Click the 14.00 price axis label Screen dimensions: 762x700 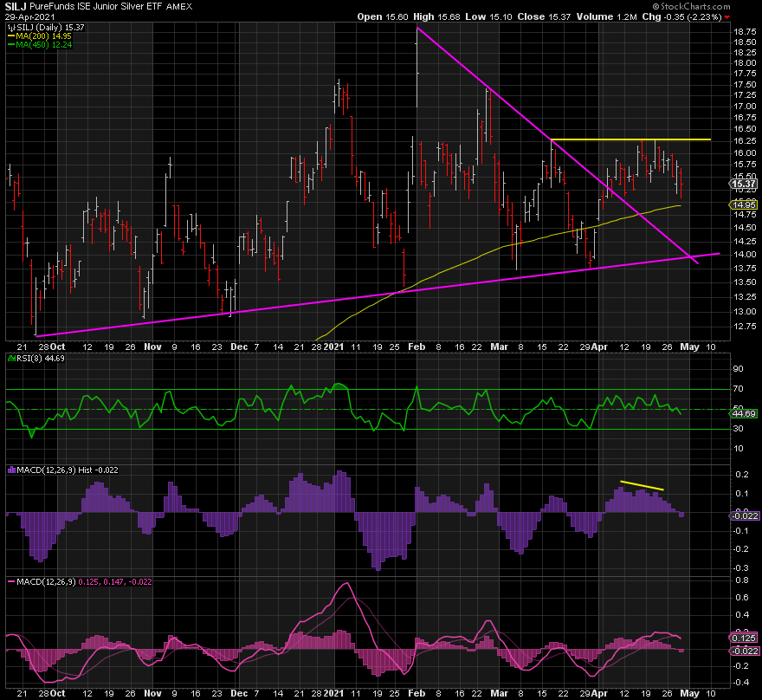[x=745, y=254]
